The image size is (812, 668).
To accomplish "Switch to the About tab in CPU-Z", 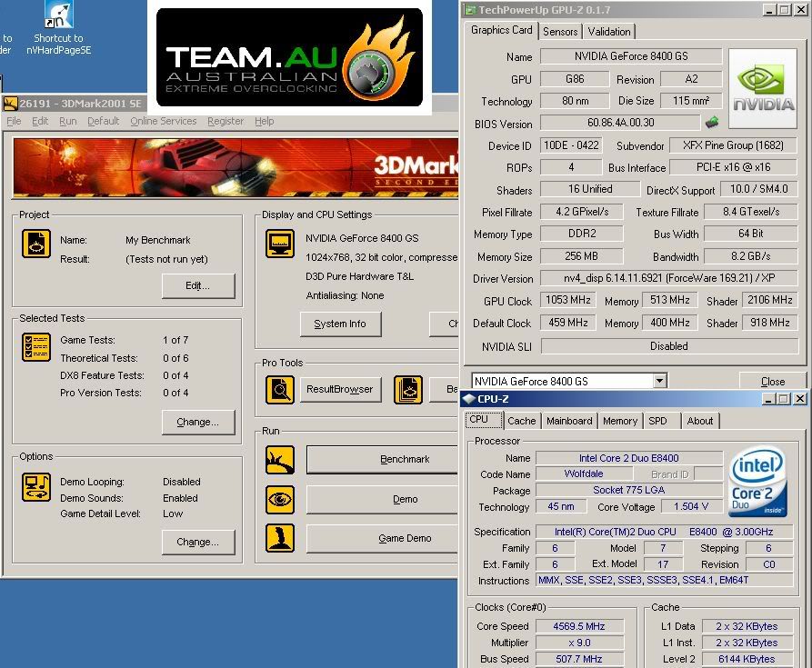I will pyautogui.click(x=699, y=421).
